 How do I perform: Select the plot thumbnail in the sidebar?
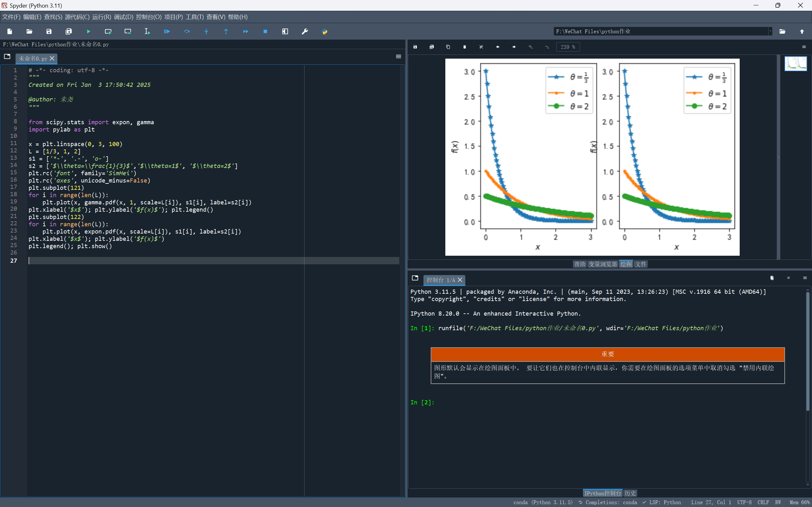pos(796,63)
